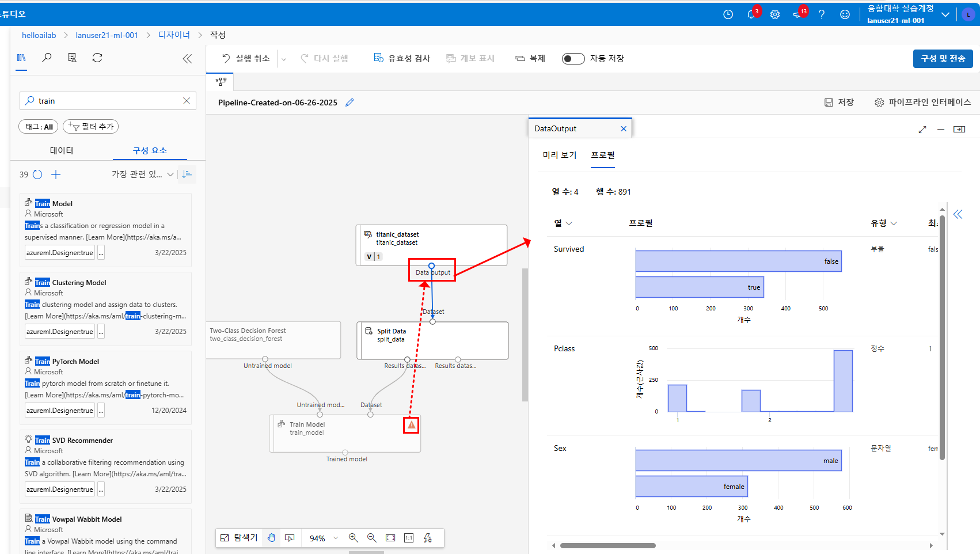Open the top bar settings gear
This screenshot has height=554, width=980.
[x=775, y=14]
